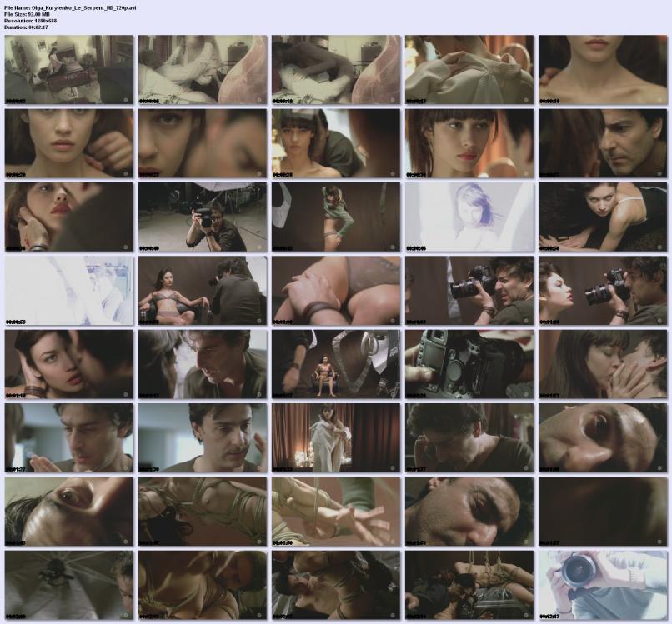
Task: Open the wide bedroom shot thumbnail
Action: [x=69, y=69]
